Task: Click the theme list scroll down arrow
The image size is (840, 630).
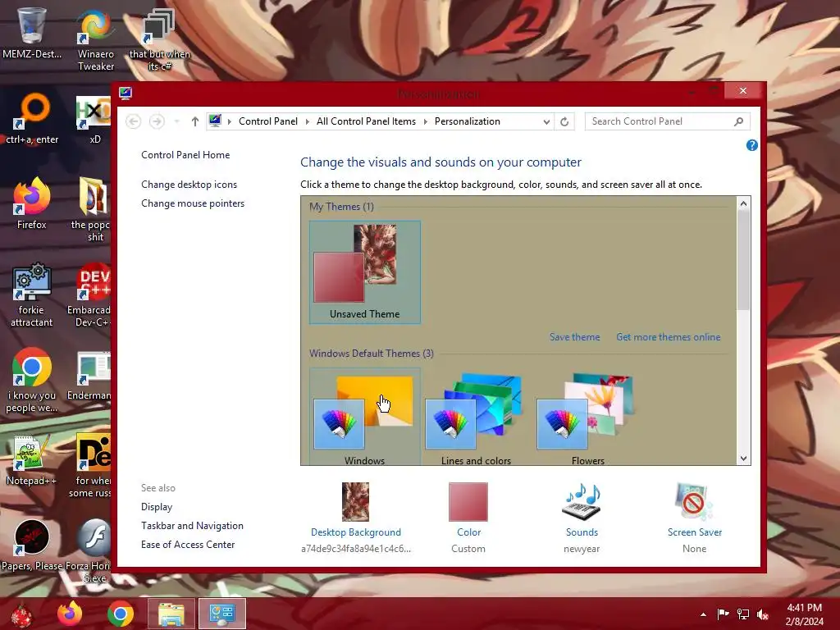Action: coord(743,458)
